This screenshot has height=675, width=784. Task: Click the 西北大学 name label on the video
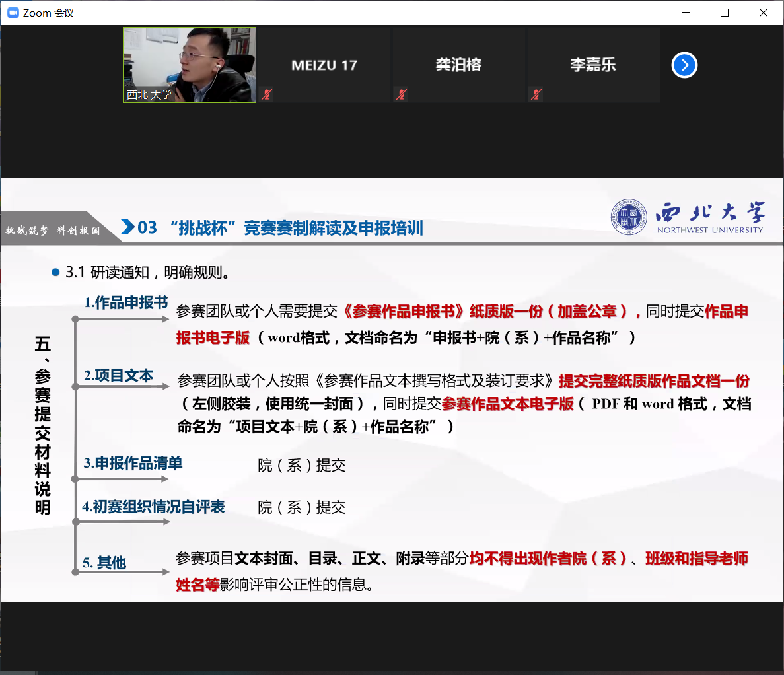149,95
